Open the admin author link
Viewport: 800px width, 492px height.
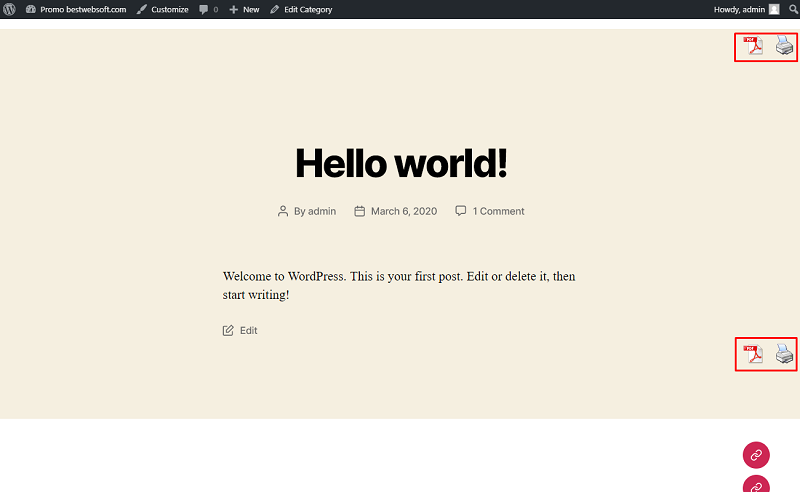pyautogui.click(x=322, y=211)
